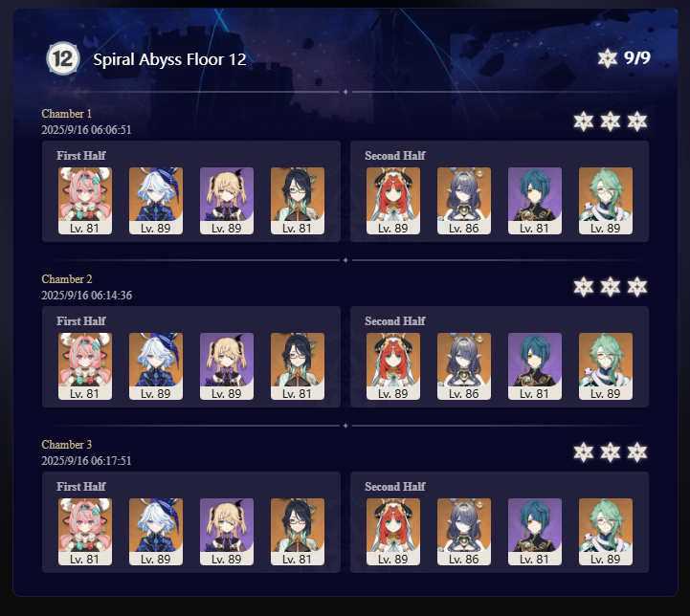Click the 9/9 total stars icon

608,58
